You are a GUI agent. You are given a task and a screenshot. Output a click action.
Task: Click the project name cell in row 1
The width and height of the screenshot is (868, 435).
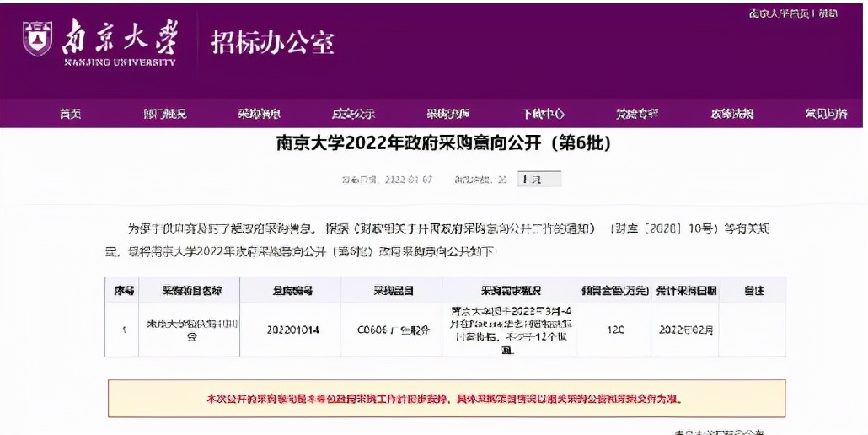click(x=191, y=330)
